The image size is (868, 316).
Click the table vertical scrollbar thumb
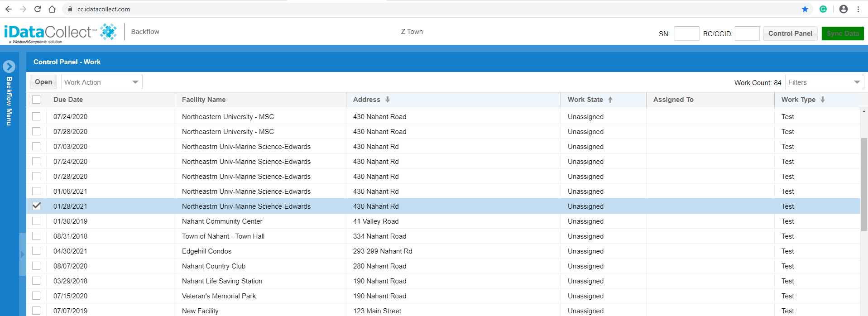864,185
